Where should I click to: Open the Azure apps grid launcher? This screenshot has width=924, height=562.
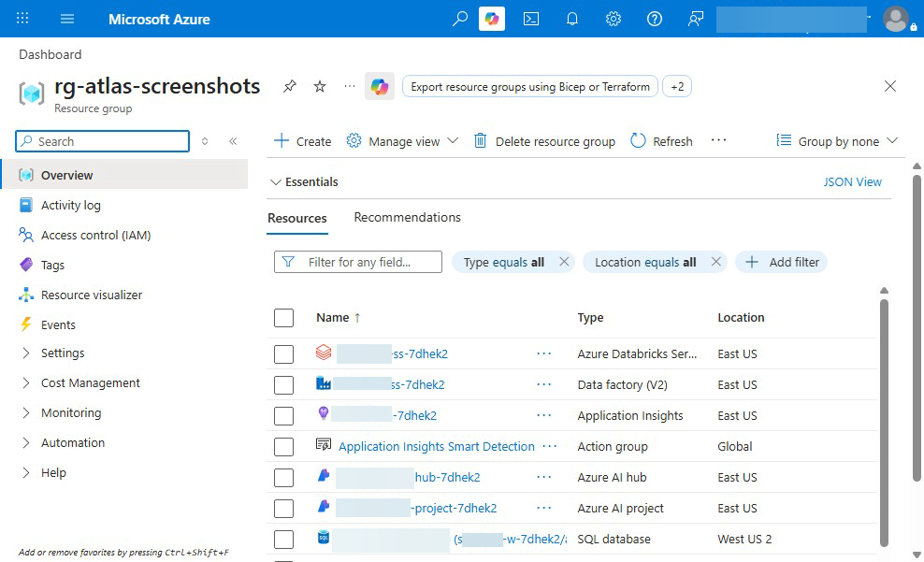coord(22,19)
